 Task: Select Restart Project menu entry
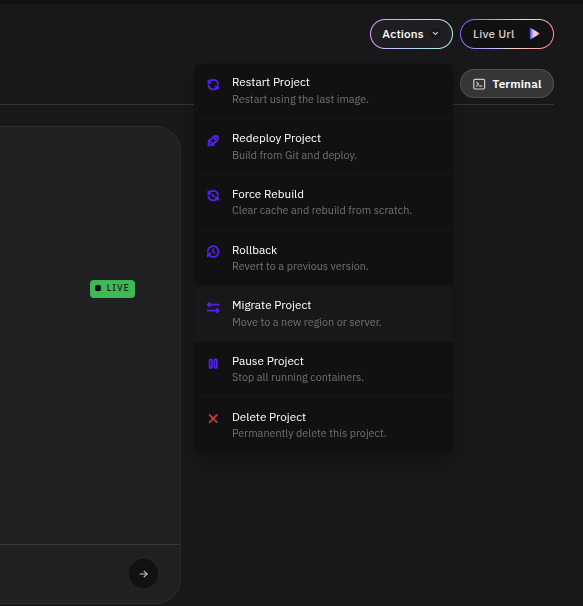324,90
